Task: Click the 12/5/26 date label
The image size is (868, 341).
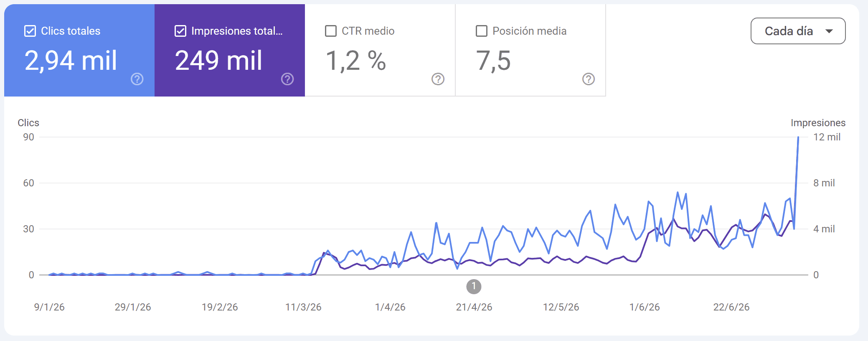Action: pos(561,307)
